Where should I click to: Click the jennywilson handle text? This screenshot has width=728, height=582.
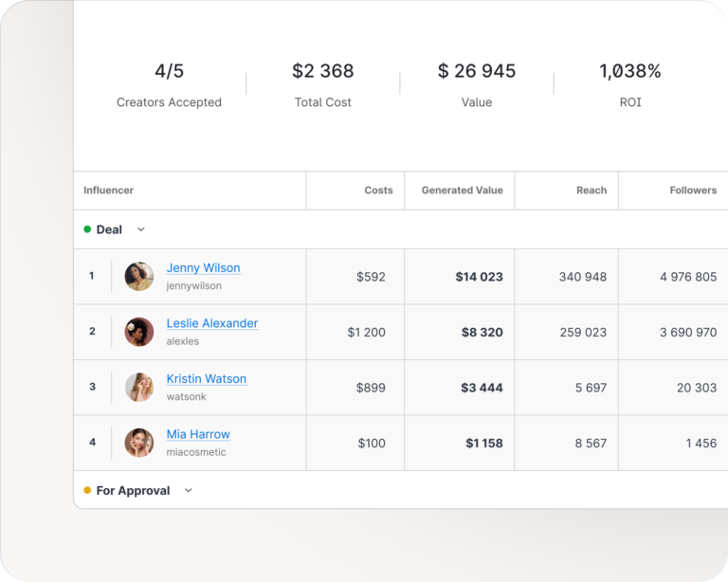click(x=193, y=286)
